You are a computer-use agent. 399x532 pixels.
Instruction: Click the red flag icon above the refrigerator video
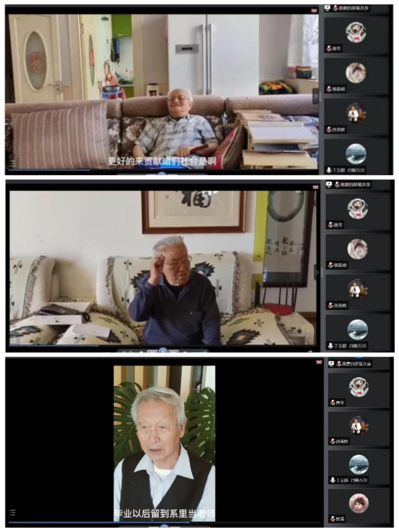314,11
